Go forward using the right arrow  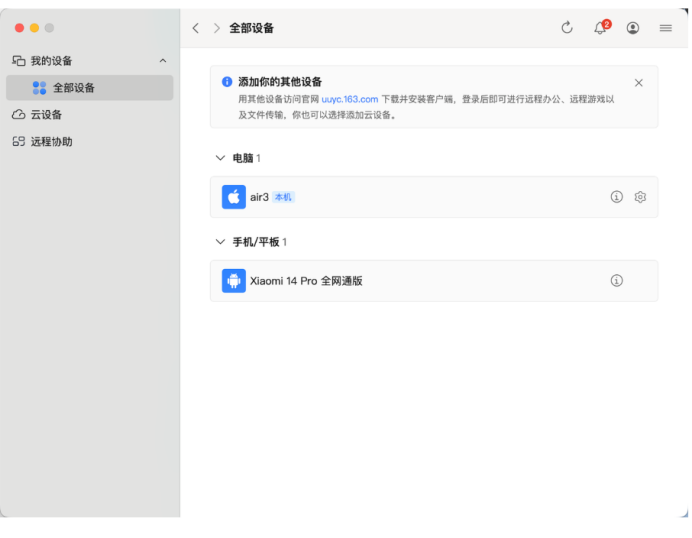[216, 28]
